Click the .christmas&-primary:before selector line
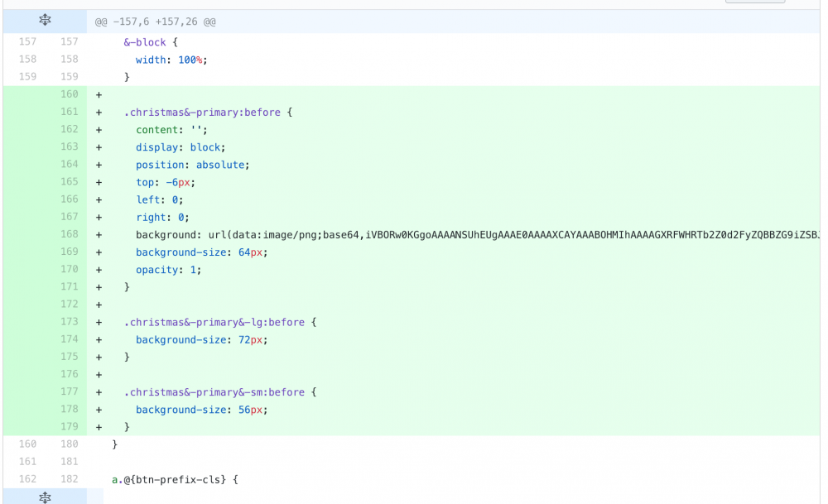This screenshot has height=504, width=828. [209, 113]
